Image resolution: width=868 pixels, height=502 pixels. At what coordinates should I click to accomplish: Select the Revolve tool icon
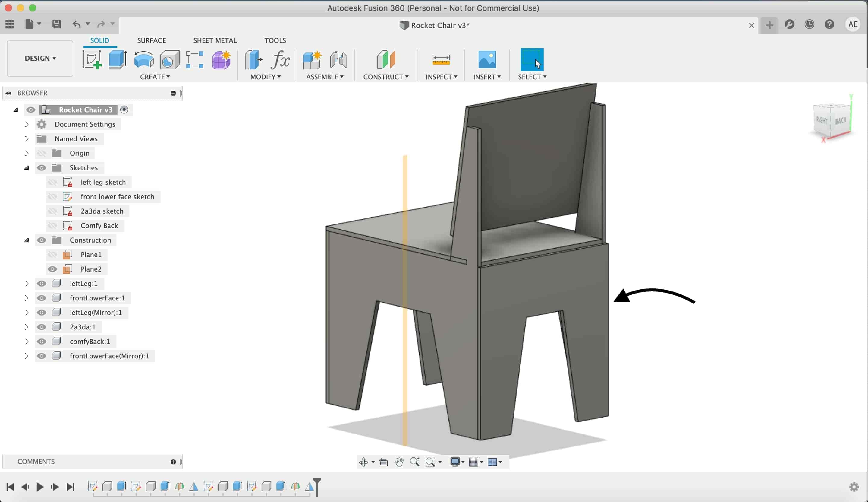[144, 60]
